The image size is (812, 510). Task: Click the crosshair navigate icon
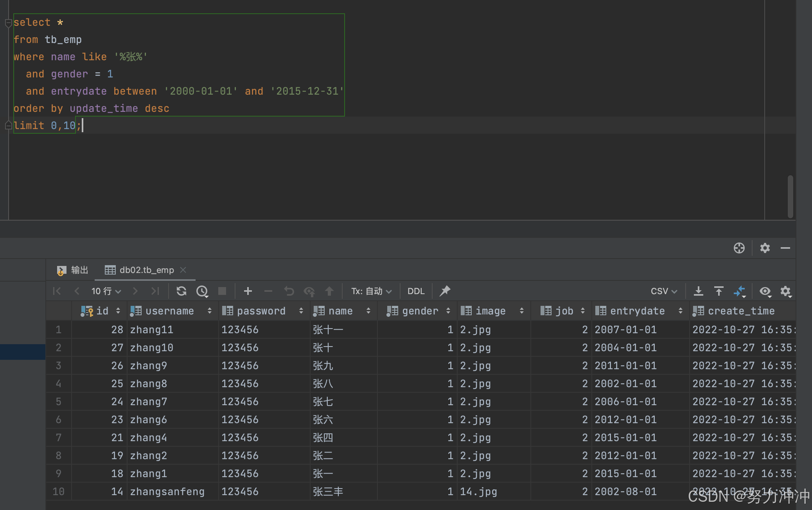point(739,248)
